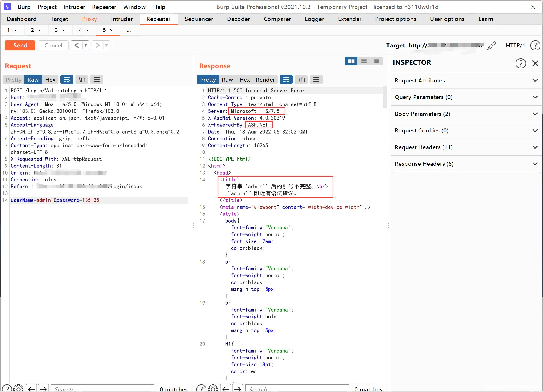Screen dimensions: 543x392
Task: Go to previous request in history
Action: coord(76,45)
